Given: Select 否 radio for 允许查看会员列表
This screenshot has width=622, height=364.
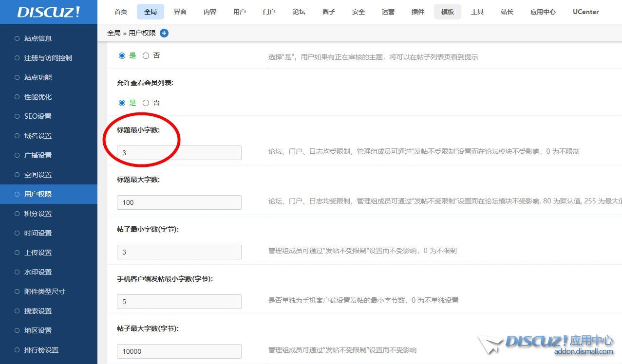Looking at the screenshot, I should pos(146,103).
